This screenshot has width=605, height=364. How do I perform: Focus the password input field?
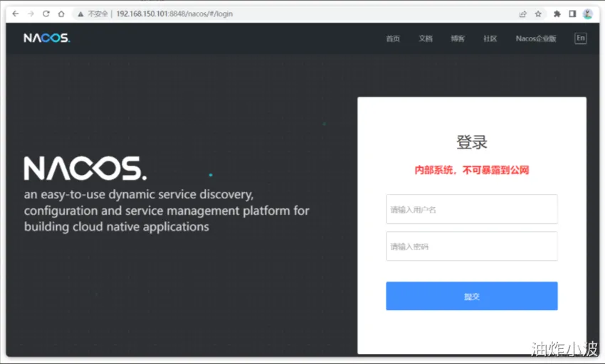click(x=472, y=246)
